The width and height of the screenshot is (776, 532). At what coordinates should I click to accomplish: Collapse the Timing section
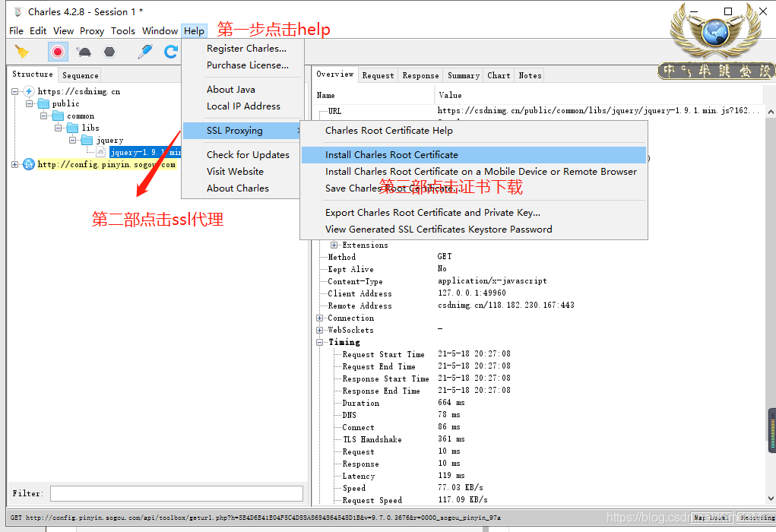[320, 342]
